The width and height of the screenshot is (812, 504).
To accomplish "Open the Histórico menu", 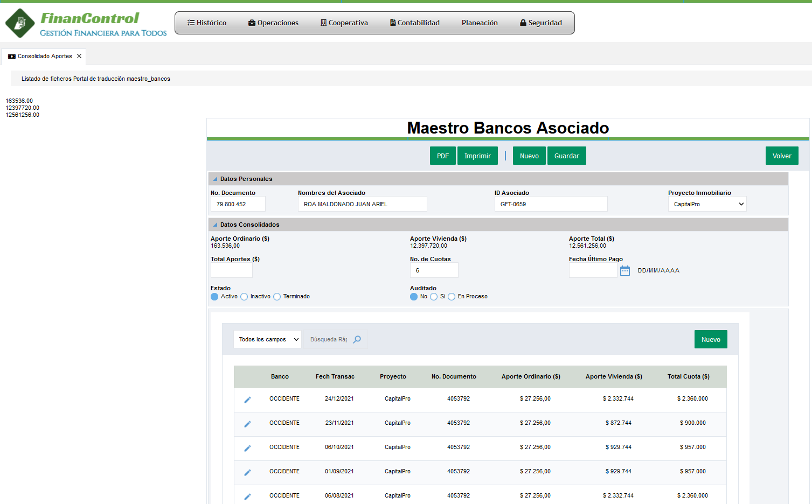I will coord(207,23).
